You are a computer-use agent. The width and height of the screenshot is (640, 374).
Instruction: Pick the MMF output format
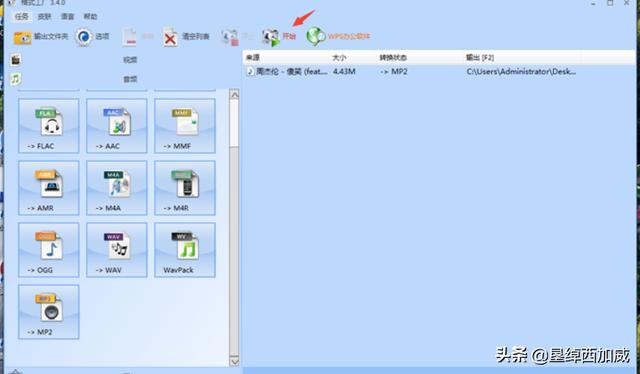pos(185,126)
